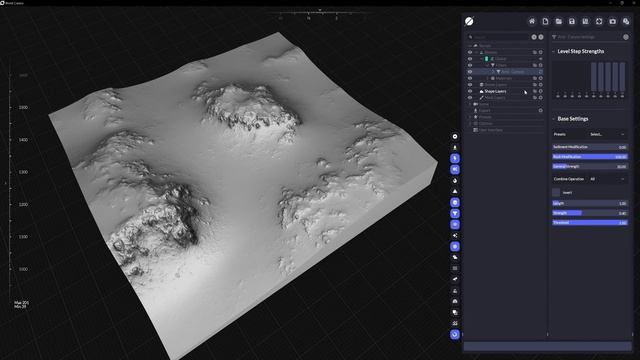Click the stacked squares icon in vertical toolbar
Viewport: 640px width, 360px height.
pos(455,312)
